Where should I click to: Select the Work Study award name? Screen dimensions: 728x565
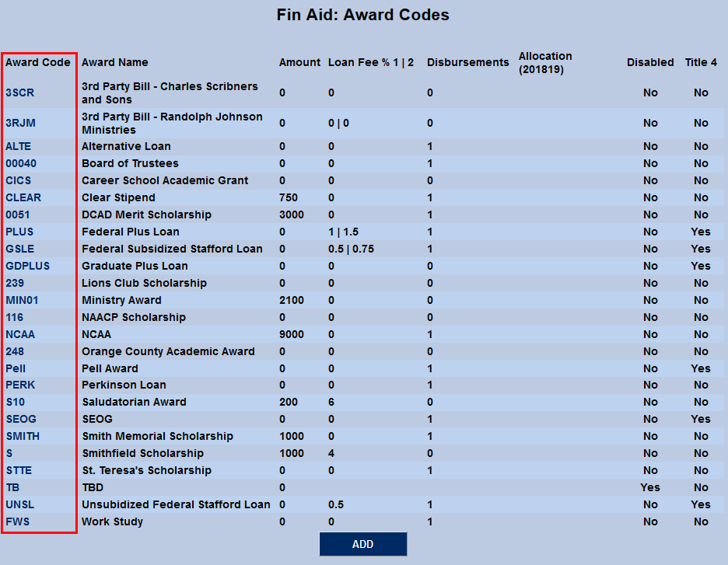(x=112, y=521)
